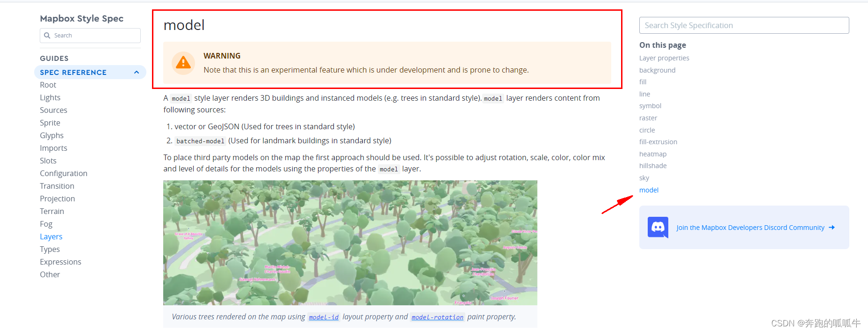Go to the Terrain page
This screenshot has height=332, width=868.
[52, 211]
